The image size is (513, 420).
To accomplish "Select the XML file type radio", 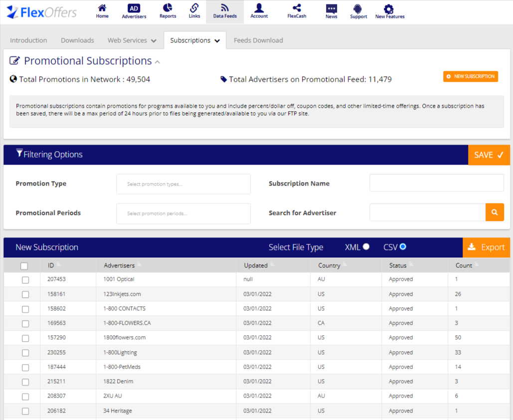I will click(366, 246).
